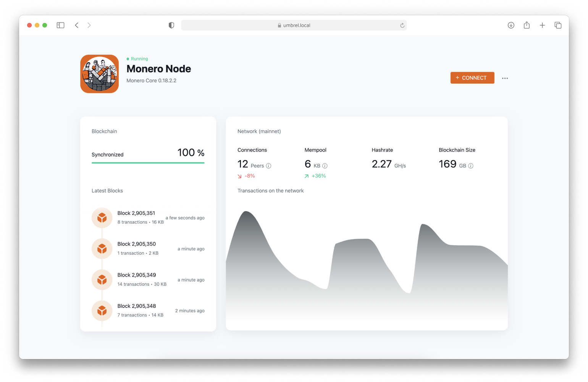Click cube icon for Block 2,905,350
This screenshot has width=588, height=382.
[102, 249]
